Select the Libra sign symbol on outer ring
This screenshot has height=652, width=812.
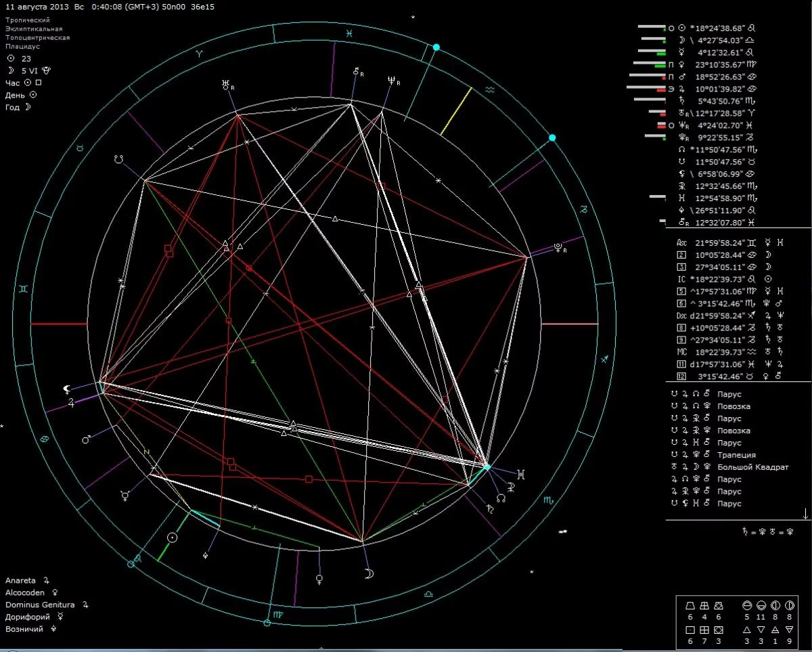click(x=429, y=594)
